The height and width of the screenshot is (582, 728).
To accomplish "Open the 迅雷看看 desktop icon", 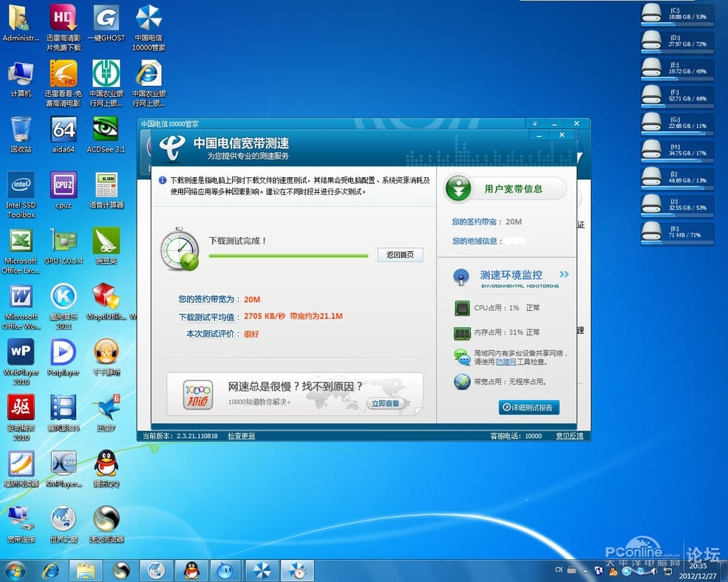I will click(x=64, y=83).
